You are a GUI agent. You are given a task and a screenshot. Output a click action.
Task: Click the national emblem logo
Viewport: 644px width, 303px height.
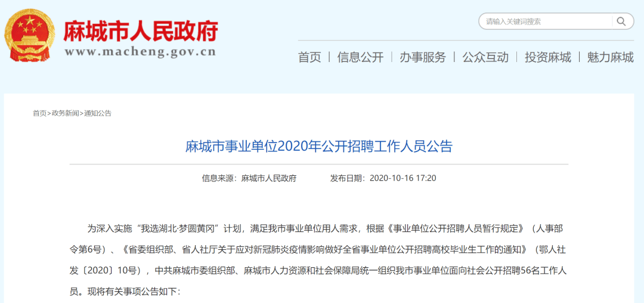point(29,35)
